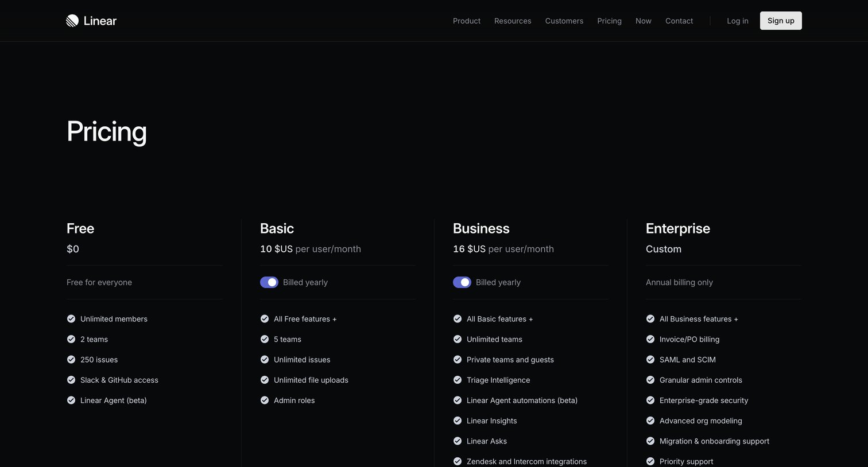Click the Unlimited file uploads text
Image resolution: width=868 pixels, height=467 pixels.
point(311,380)
